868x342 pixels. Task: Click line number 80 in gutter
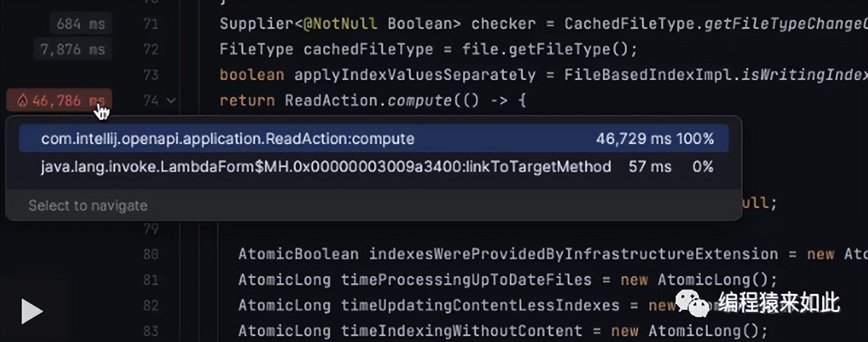click(x=151, y=255)
